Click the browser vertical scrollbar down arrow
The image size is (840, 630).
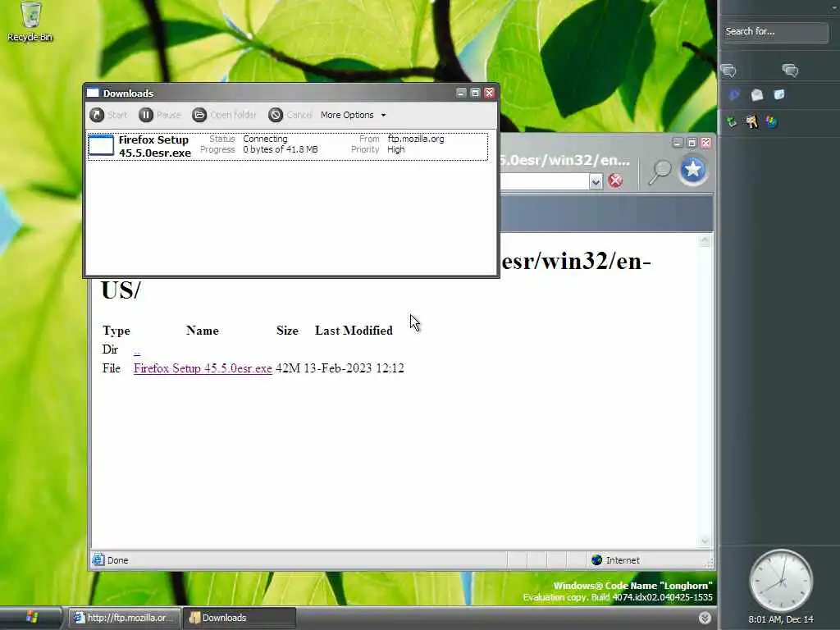[x=705, y=541]
